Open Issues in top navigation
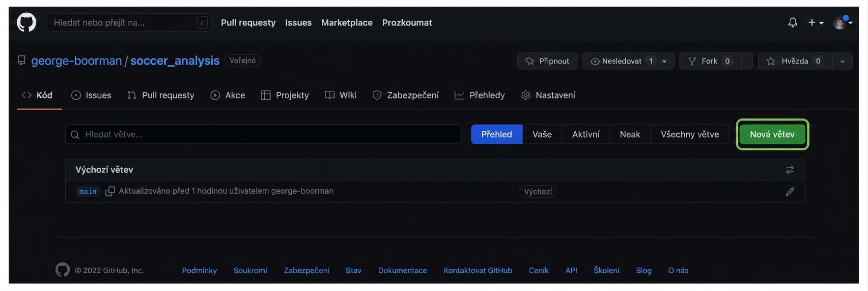This screenshot has width=868, height=291. point(298,23)
